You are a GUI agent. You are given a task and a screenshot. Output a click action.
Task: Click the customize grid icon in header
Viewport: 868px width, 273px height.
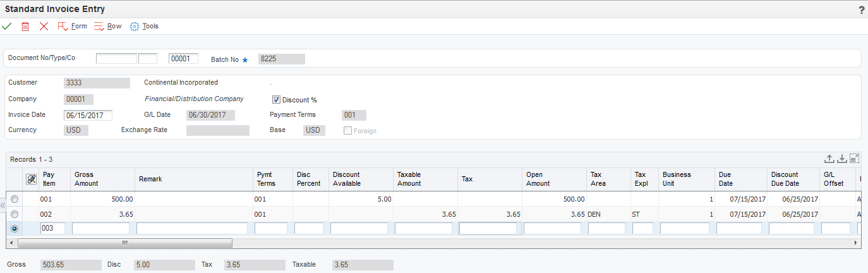click(31, 179)
